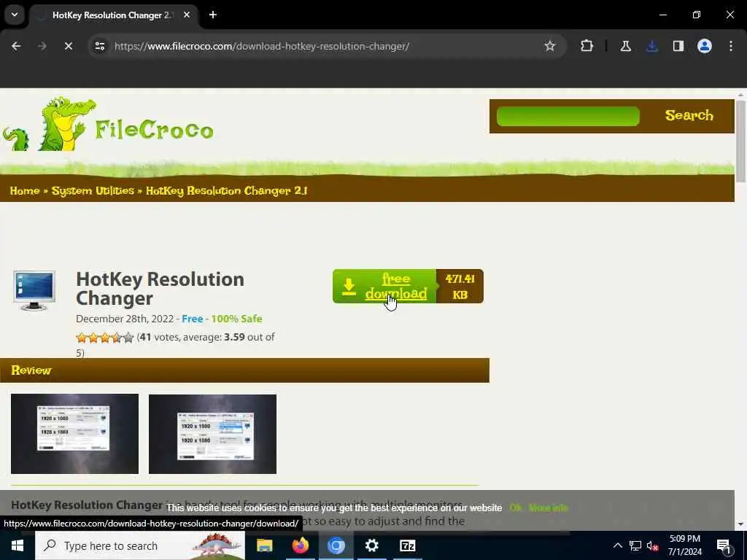Open the second review screenshot thumbnail

click(x=212, y=434)
